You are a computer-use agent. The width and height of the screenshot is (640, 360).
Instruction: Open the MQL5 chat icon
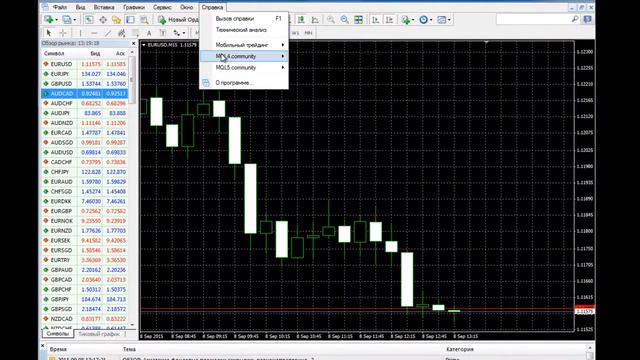[x=587, y=19]
